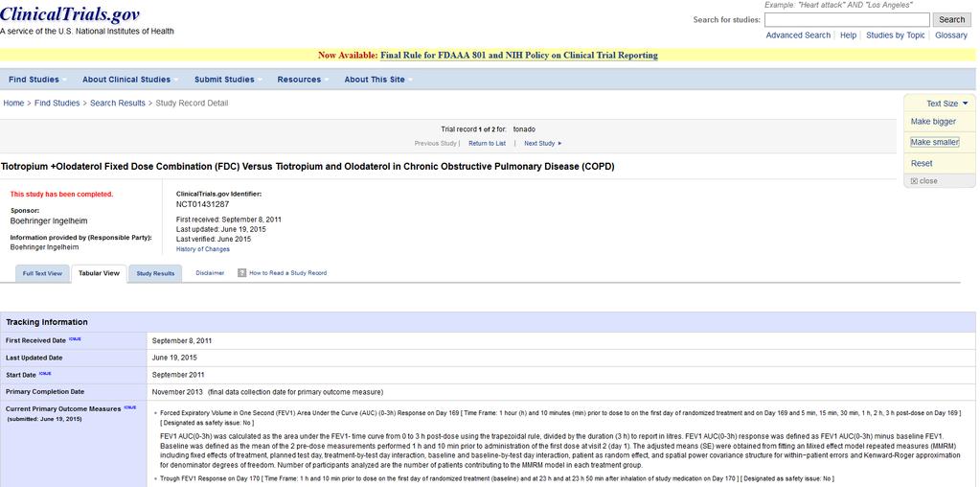Go to Home breadcrumb

pos(13,104)
